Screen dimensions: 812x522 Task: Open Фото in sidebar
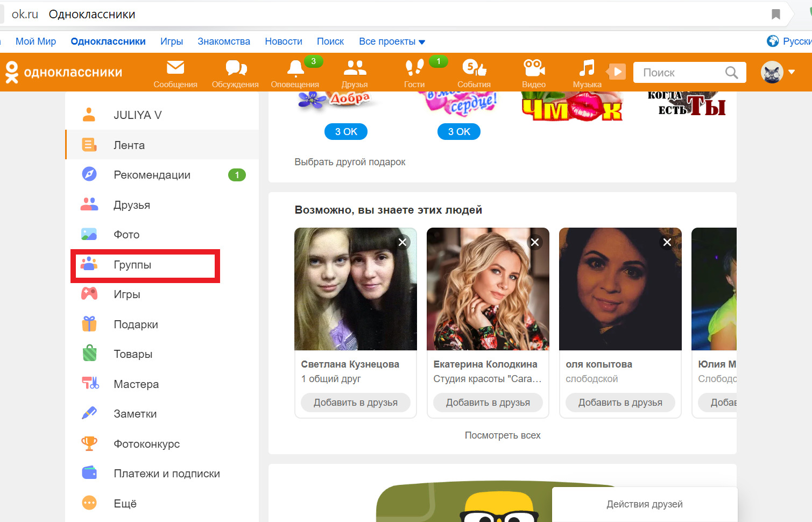point(162,235)
